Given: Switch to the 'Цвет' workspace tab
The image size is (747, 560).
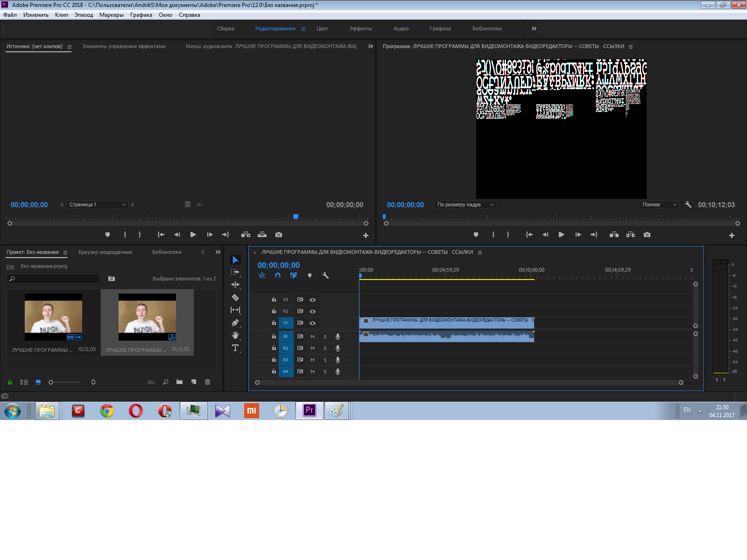Looking at the screenshot, I should tap(322, 28).
